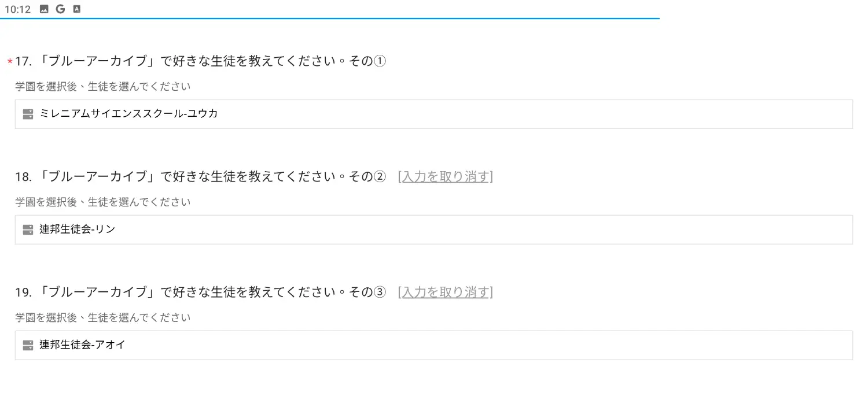This screenshot has height=400, width=868.
Task: Click the red required asterisk on question 17
Action: [10, 62]
